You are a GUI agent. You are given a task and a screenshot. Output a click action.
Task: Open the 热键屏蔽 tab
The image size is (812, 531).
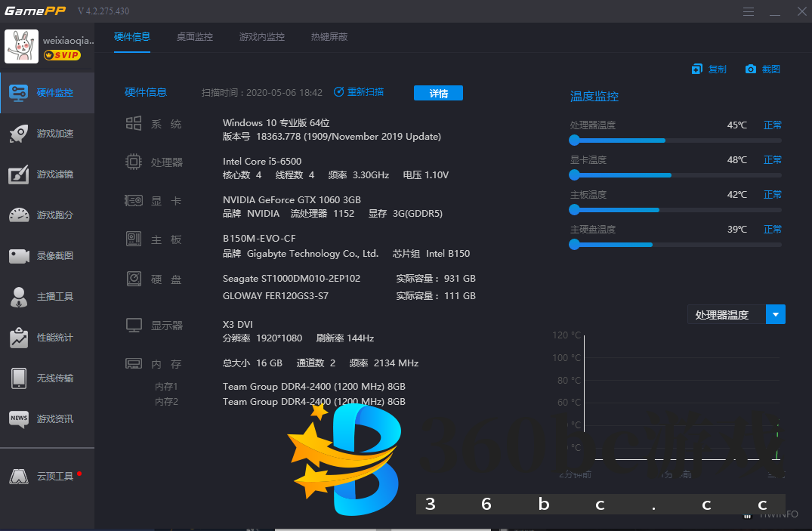coord(329,36)
